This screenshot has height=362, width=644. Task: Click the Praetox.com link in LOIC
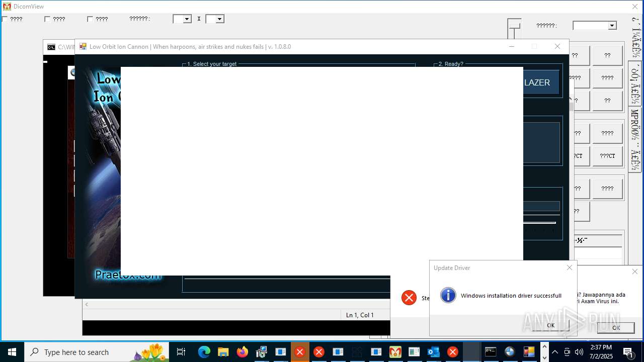pyautogui.click(x=128, y=275)
